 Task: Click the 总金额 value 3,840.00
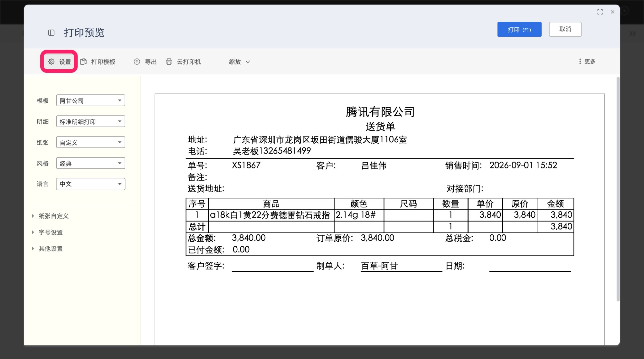[x=249, y=238]
